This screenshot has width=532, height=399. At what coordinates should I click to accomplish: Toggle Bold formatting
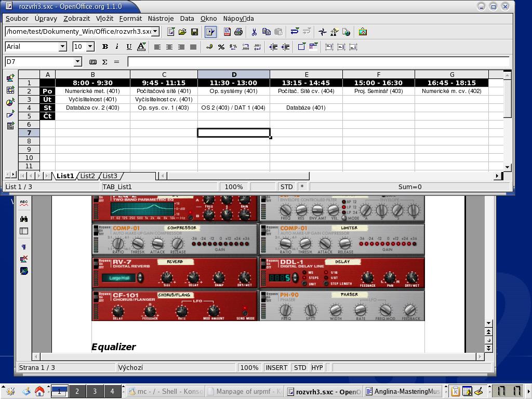[105, 47]
